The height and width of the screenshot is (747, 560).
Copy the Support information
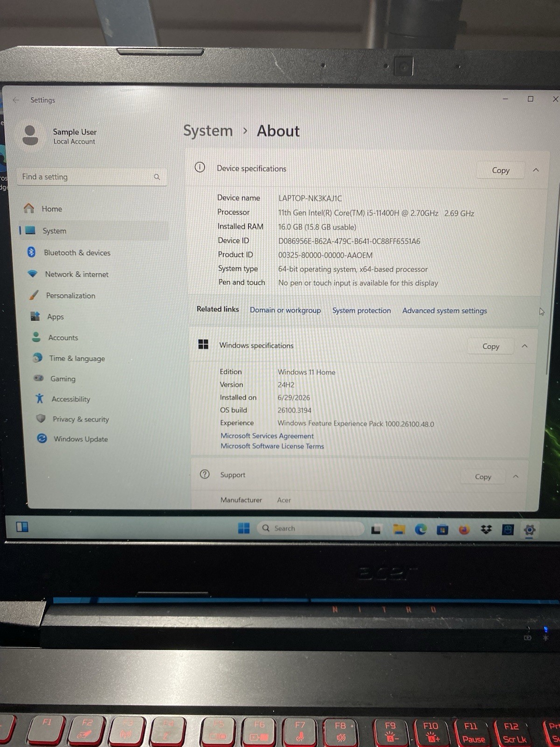point(483,477)
